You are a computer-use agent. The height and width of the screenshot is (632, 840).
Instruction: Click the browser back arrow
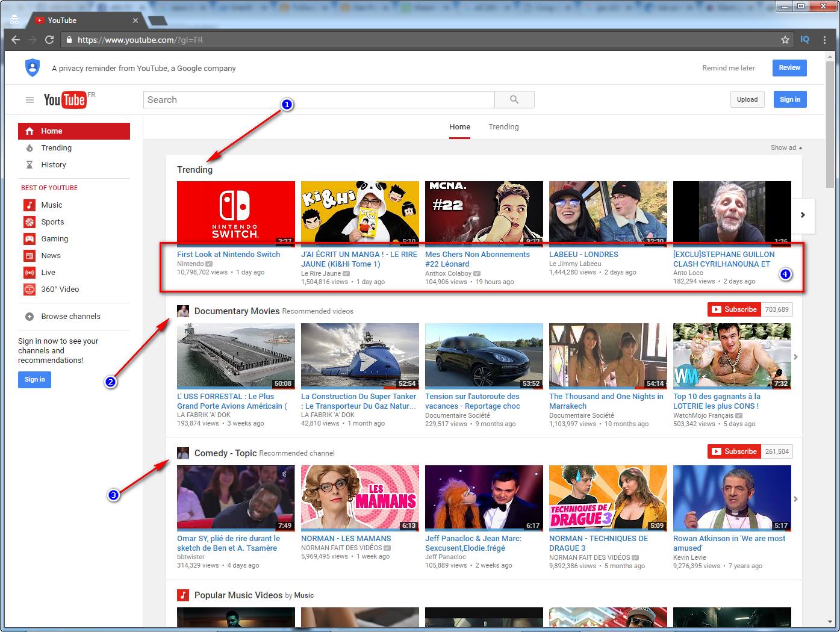point(16,40)
